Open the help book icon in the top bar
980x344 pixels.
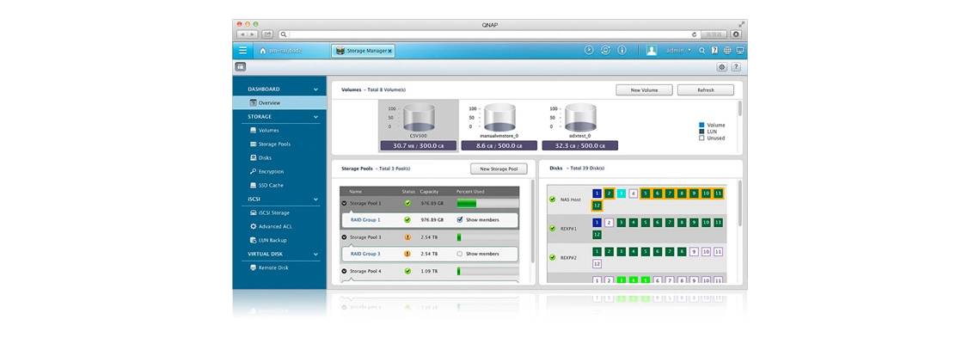tap(714, 51)
